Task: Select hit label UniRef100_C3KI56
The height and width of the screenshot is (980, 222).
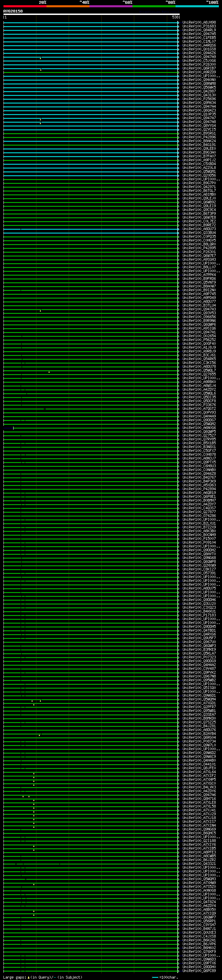Action: point(199,363)
